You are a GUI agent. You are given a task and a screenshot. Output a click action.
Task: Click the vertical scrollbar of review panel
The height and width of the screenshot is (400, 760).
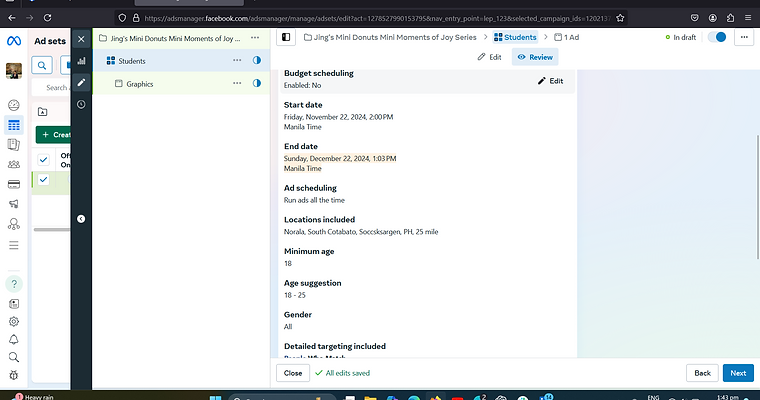pyautogui.click(x=757, y=196)
